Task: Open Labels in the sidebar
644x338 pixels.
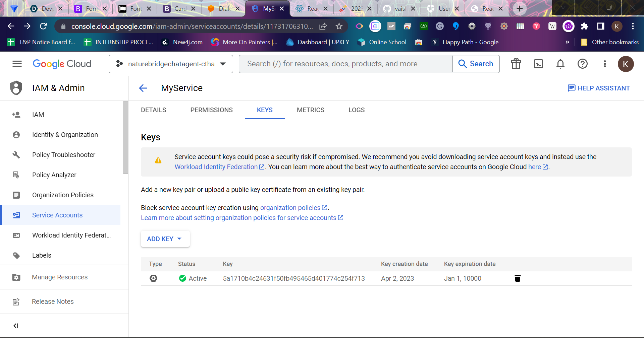Action: pyautogui.click(x=60, y=255)
